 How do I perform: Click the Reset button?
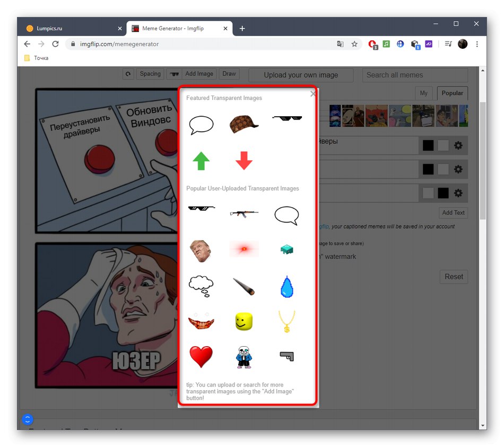[454, 277]
